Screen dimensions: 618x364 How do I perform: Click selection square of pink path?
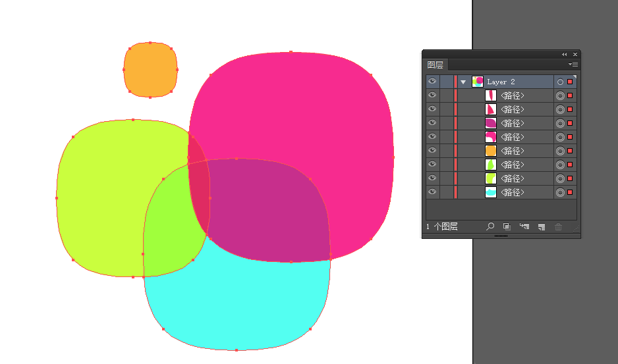click(x=570, y=137)
